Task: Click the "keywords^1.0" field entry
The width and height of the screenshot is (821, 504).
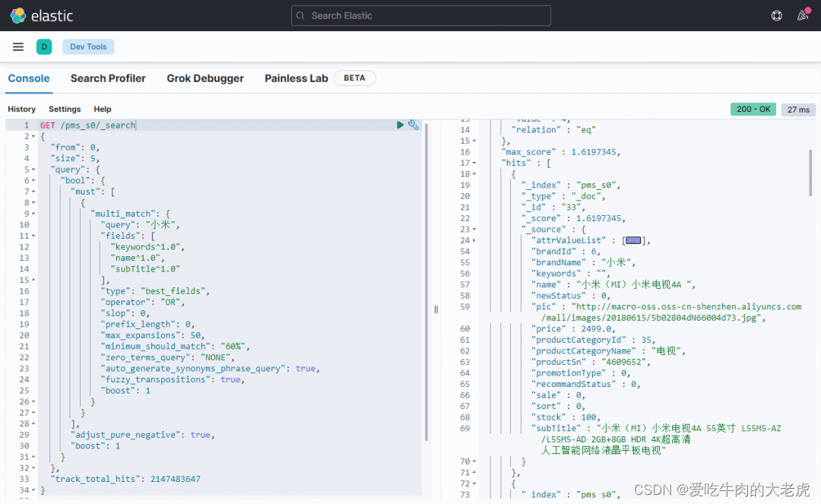Action: (147, 247)
